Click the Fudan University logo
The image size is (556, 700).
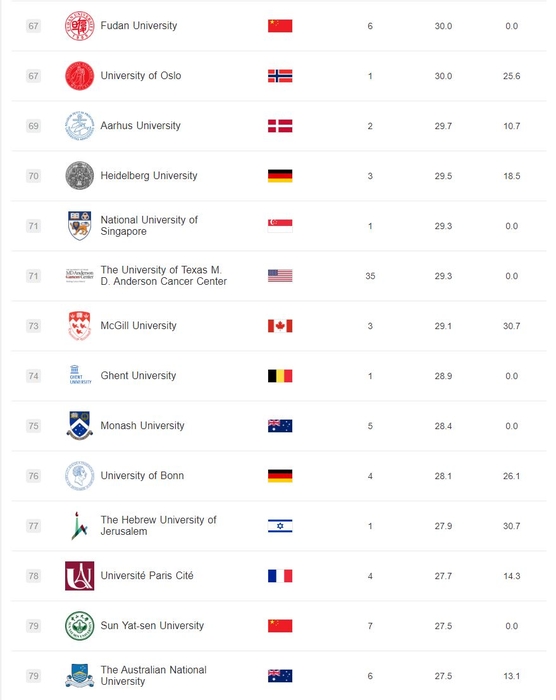[79, 26]
